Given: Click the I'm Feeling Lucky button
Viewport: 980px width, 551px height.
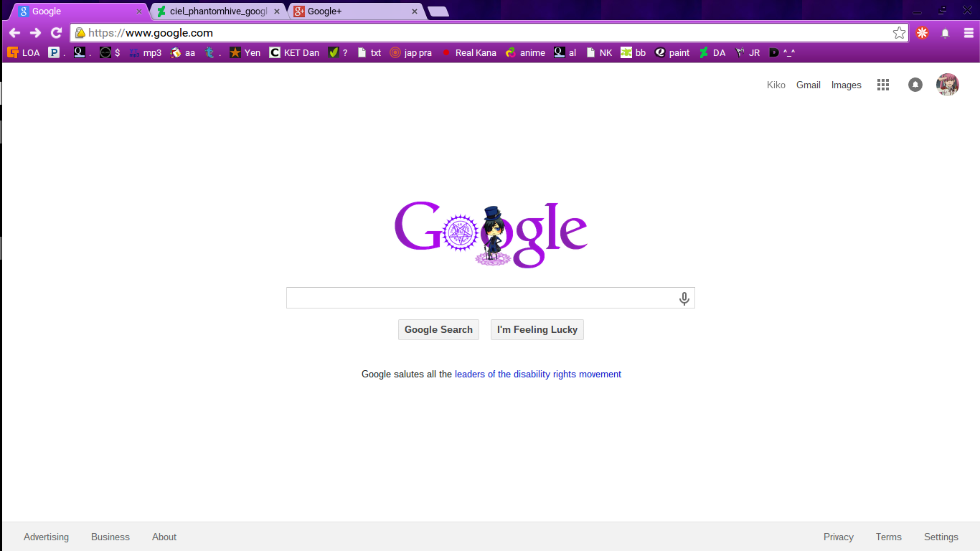Looking at the screenshot, I should tap(537, 329).
